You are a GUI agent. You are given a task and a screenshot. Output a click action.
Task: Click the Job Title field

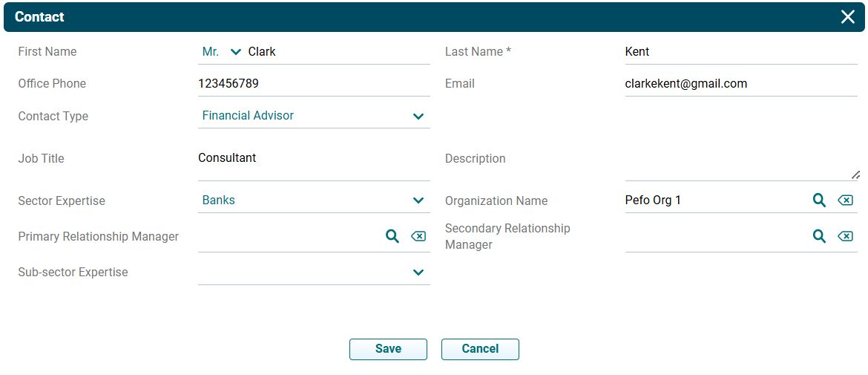tap(314, 159)
